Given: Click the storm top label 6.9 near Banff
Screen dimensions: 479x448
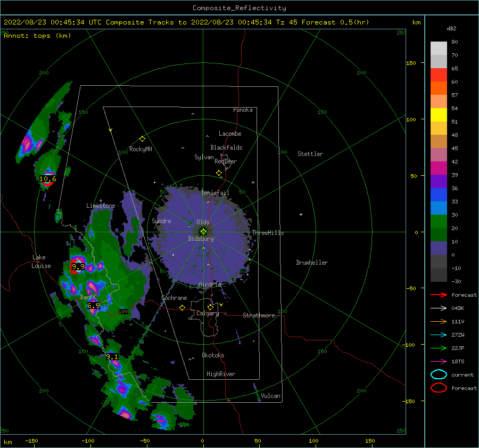Looking at the screenshot, I should pyautogui.click(x=94, y=305).
